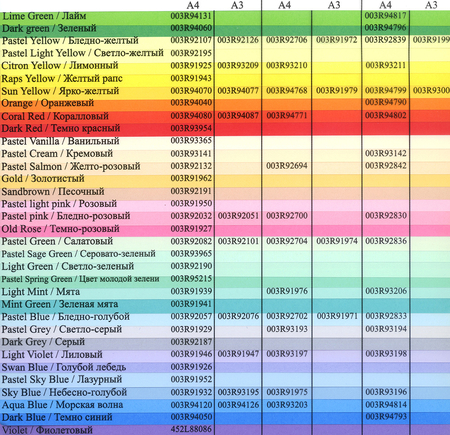
Task: Click the Aqua Blue row label
Action: 62,405
